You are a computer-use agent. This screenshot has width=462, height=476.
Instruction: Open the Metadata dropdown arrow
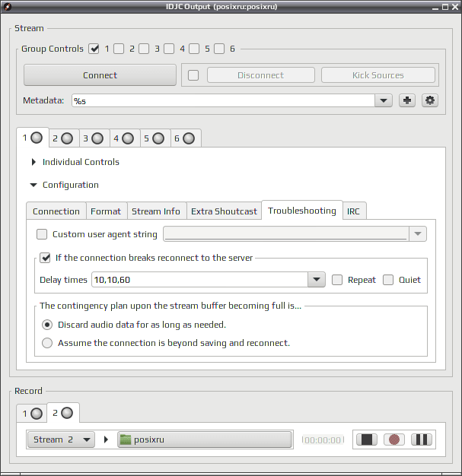pos(384,100)
